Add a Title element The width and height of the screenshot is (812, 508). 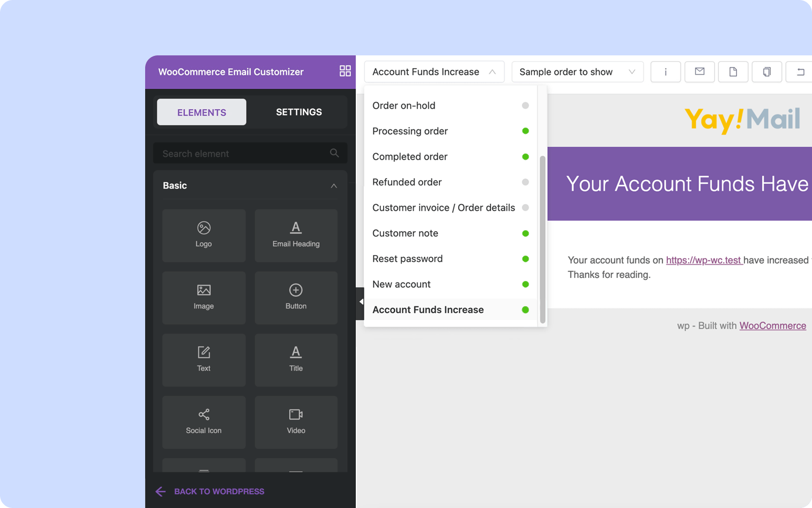[x=296, y=360]
